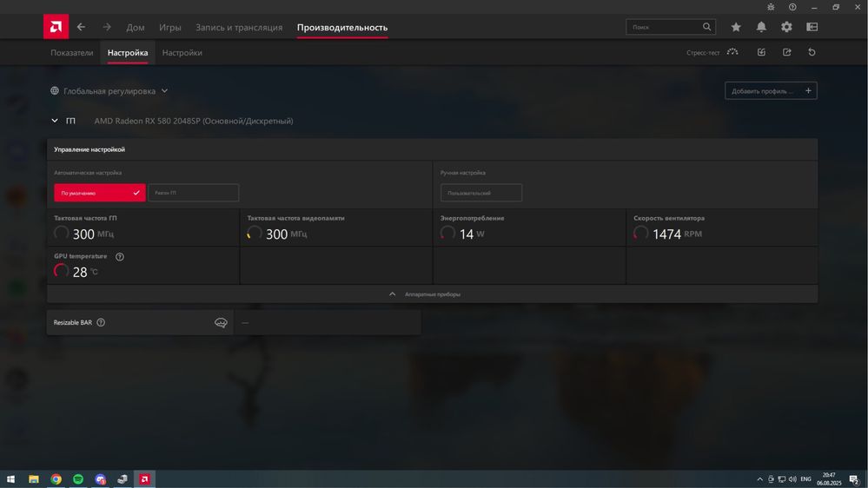This screenshot has height=488, width=868.
Task: Open the Игры menu tab
Action: coord(170,27)
